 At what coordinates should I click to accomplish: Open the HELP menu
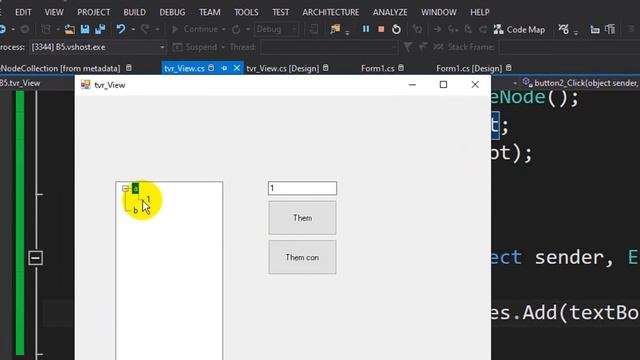pos(480,12)
